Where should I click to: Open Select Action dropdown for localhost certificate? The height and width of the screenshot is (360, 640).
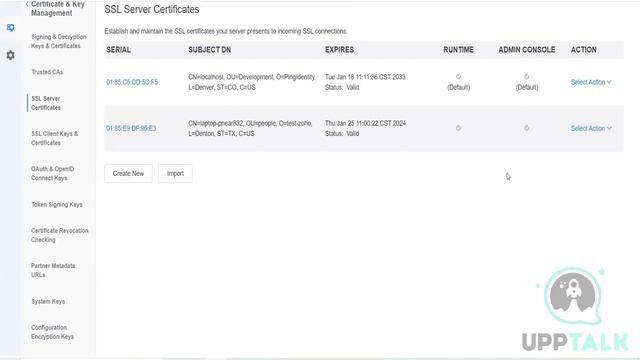pos(591,82)
